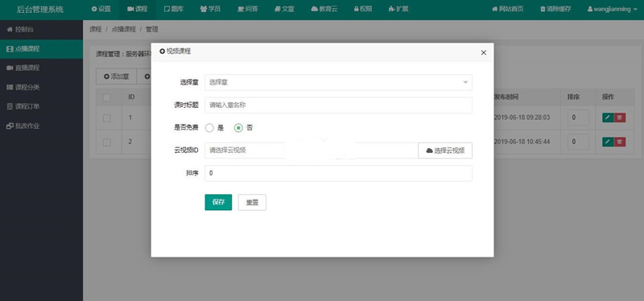Click the 选择云视频 button

point(445,150)
